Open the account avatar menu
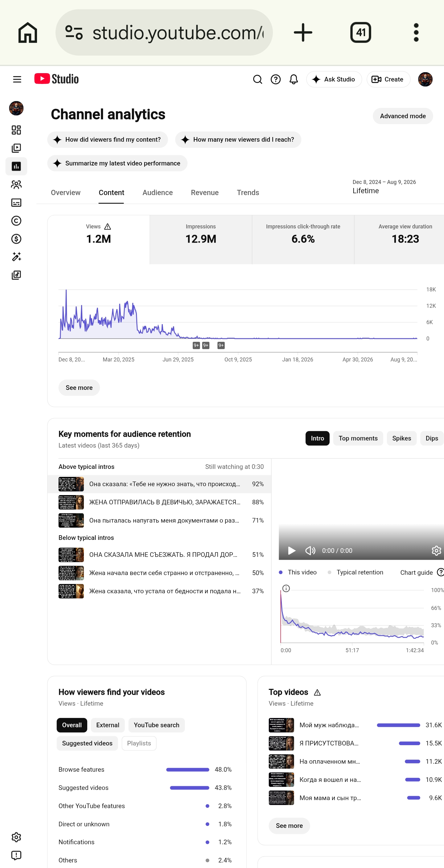This screenshot has width=444, height=868. 425,79
